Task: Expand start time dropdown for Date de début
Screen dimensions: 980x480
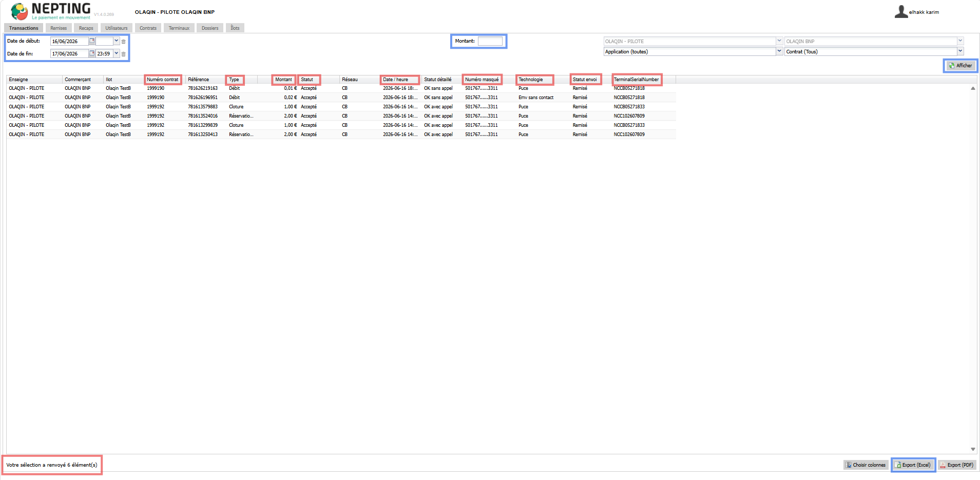Action: pos(117,41)
